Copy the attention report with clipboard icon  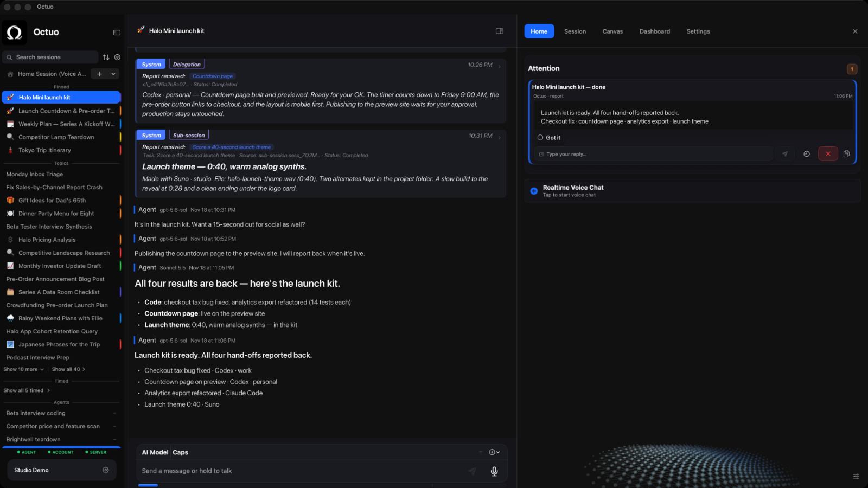(x=846, y=154)
